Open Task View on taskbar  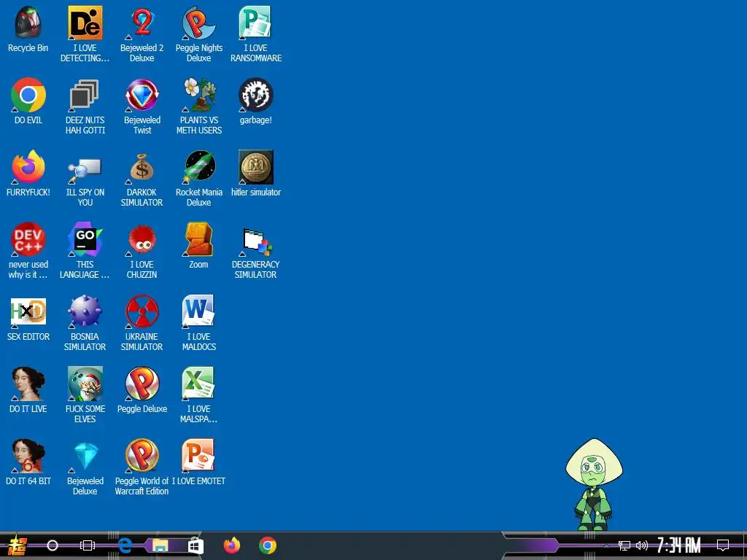coord(88,545)
